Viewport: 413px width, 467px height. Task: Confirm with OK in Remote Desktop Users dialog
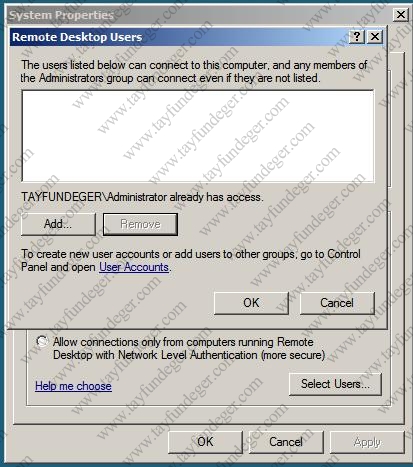[x=251, y=303]
